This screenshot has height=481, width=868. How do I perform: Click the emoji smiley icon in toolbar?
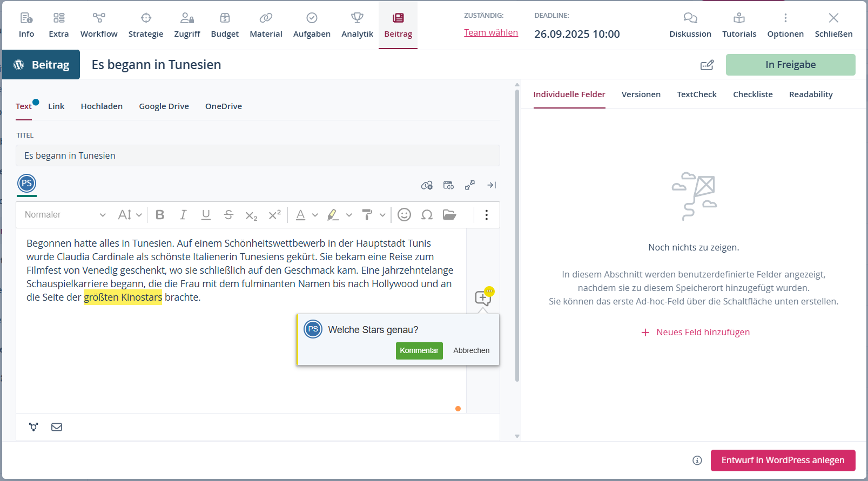click(x=404, y=215)
